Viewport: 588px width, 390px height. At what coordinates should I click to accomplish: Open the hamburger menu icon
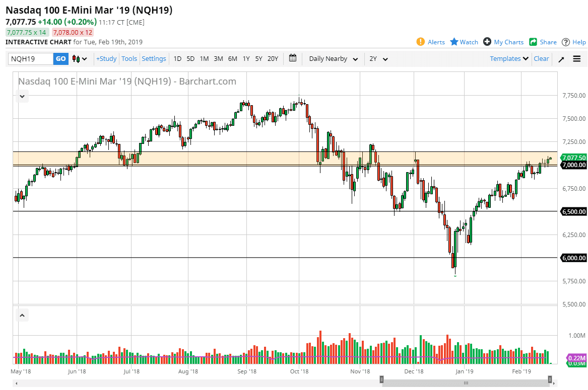tap(577, 58)
